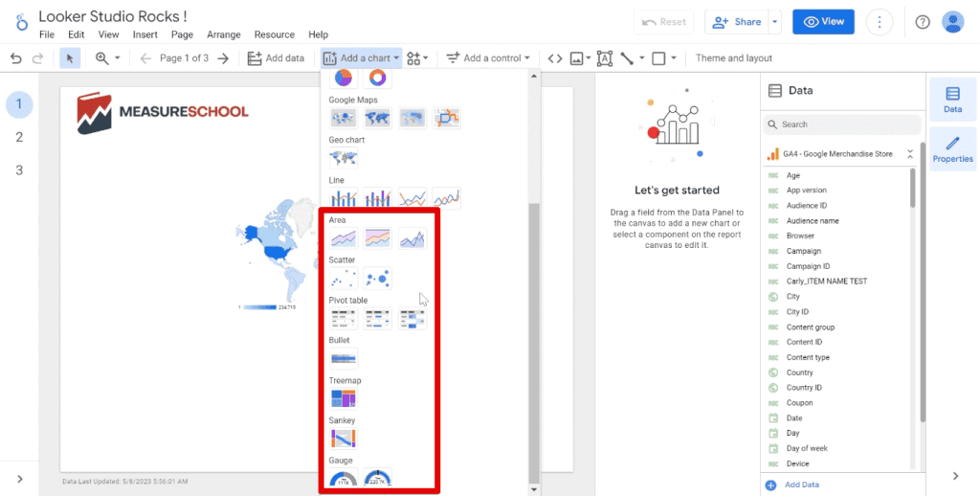Click the Add data toolbar button
Image resolution: width=980 pixels, height=496 pixels.
pos(276,58)
